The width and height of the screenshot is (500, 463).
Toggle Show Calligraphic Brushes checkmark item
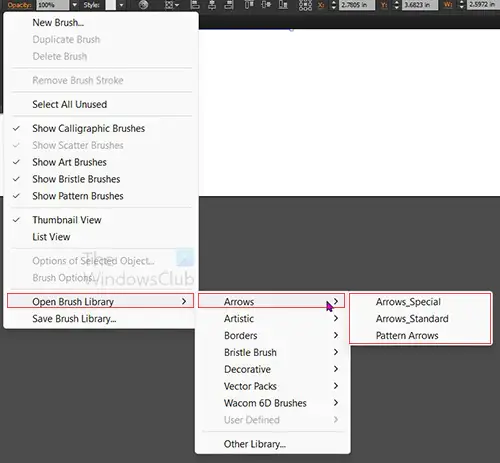point(101,128)
